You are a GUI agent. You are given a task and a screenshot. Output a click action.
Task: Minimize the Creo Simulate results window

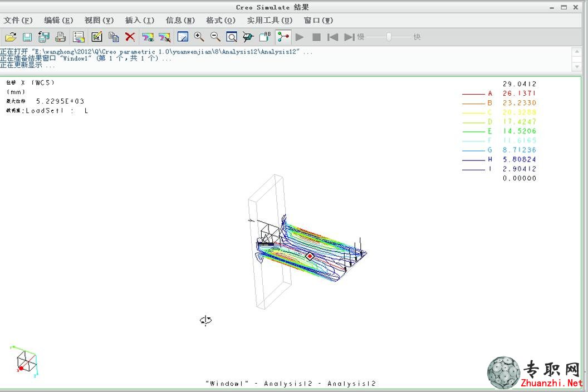click(x=552, y=7)
